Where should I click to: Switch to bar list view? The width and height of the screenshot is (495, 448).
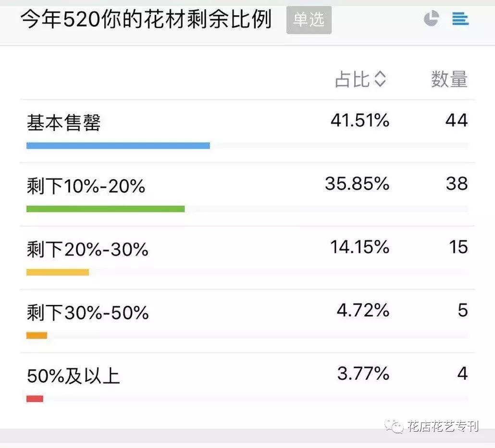coord(460,19)
